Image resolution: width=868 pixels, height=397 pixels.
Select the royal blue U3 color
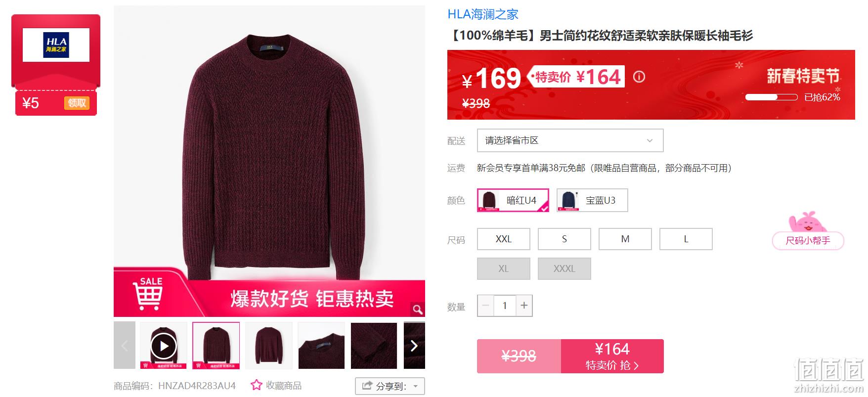click(592, 200)
